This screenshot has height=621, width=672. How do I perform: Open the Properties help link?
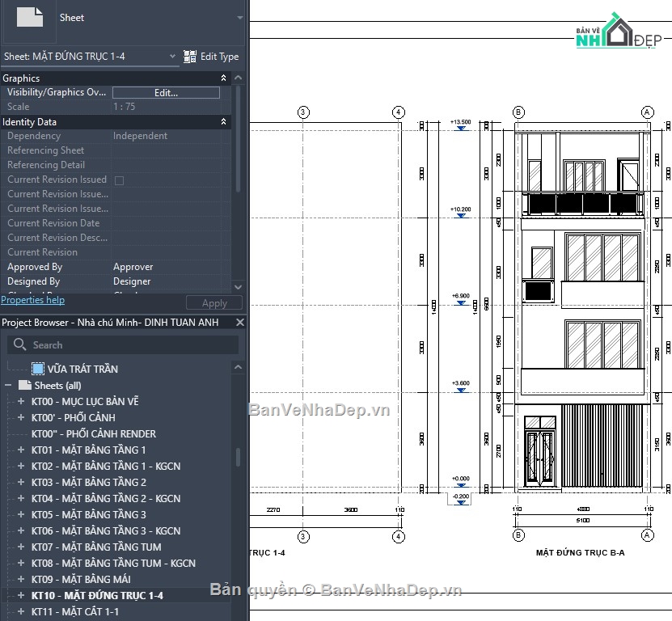point(32,300)
